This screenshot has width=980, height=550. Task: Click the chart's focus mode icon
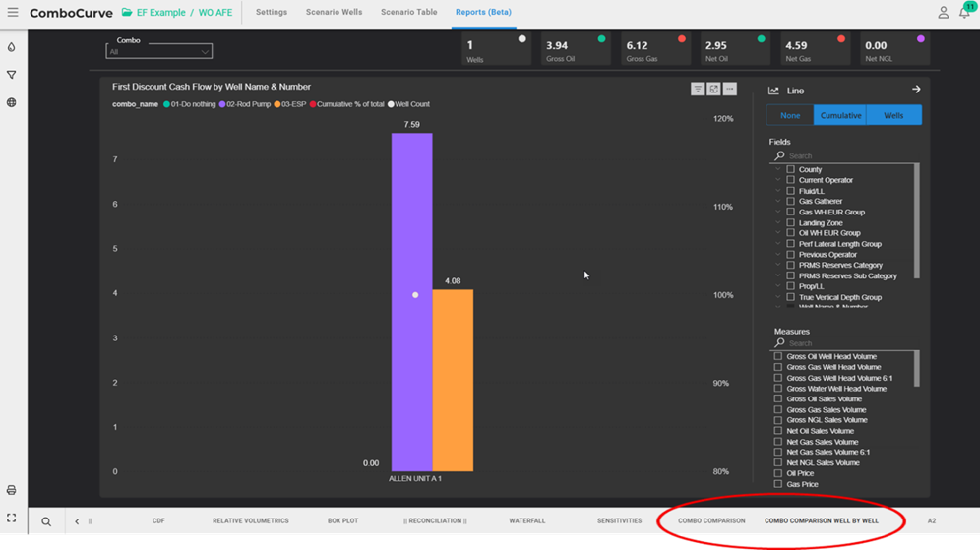click(713, 90)
